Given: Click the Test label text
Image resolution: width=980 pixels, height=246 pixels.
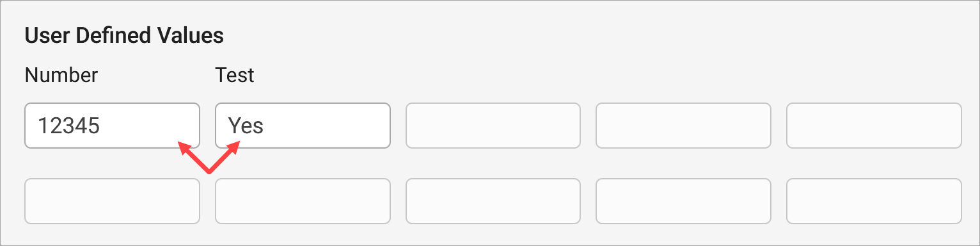Looking at the screenshot, I should (235, 76).
